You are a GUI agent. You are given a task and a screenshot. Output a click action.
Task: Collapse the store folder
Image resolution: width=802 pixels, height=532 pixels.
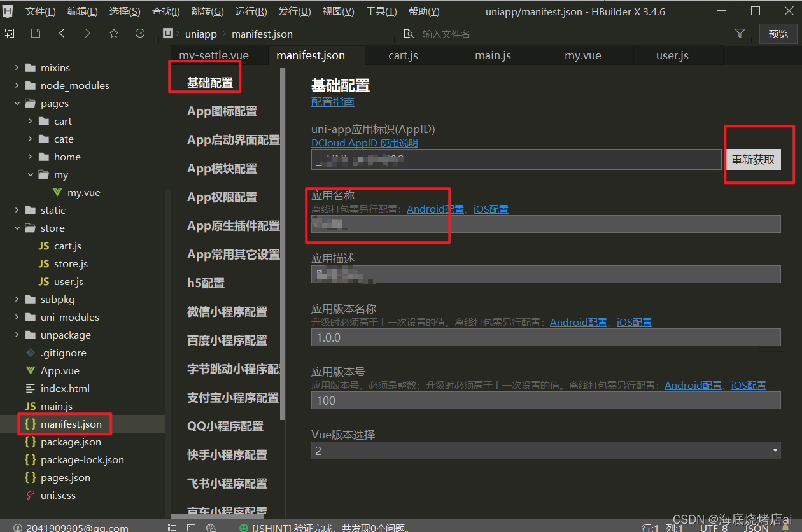pos(17,228)
